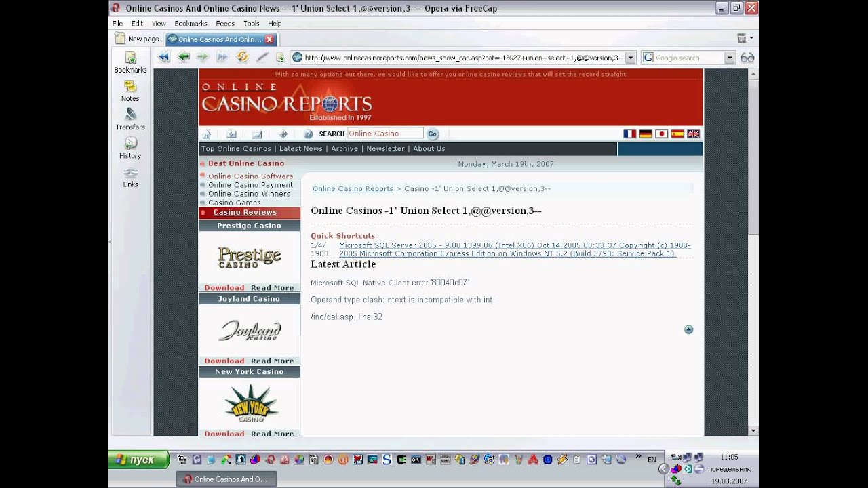Click the new page icon beside the address bar

coord(280,58)
